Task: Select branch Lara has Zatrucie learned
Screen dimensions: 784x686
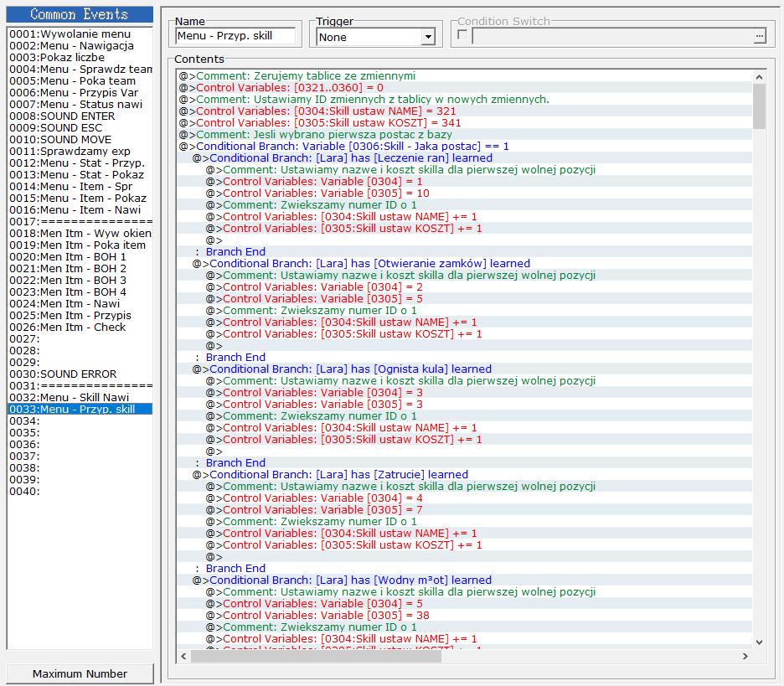Action: [x=465, y=474]
